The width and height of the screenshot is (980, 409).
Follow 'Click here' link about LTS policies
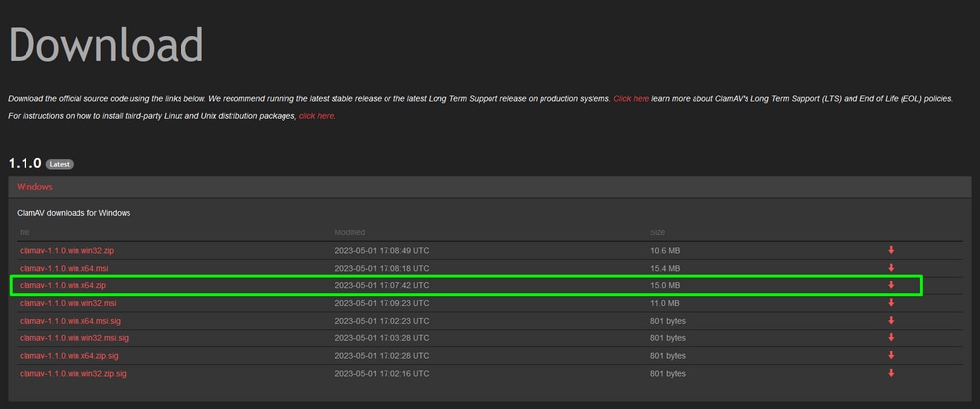point(631,99)
